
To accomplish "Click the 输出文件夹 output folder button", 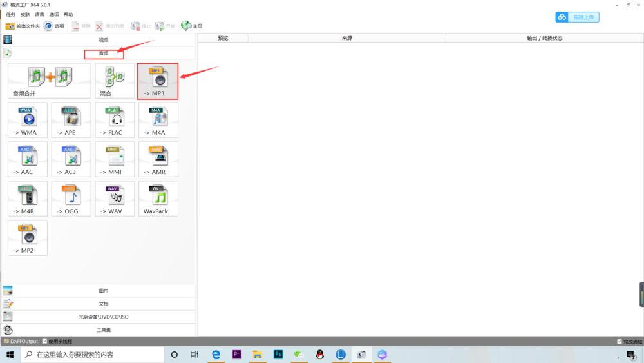I will (23, 26).
